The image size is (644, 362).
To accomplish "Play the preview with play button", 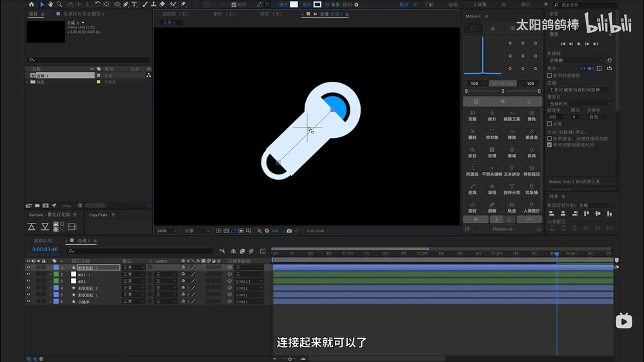I will pyautogui.click(x=579, y=44).
